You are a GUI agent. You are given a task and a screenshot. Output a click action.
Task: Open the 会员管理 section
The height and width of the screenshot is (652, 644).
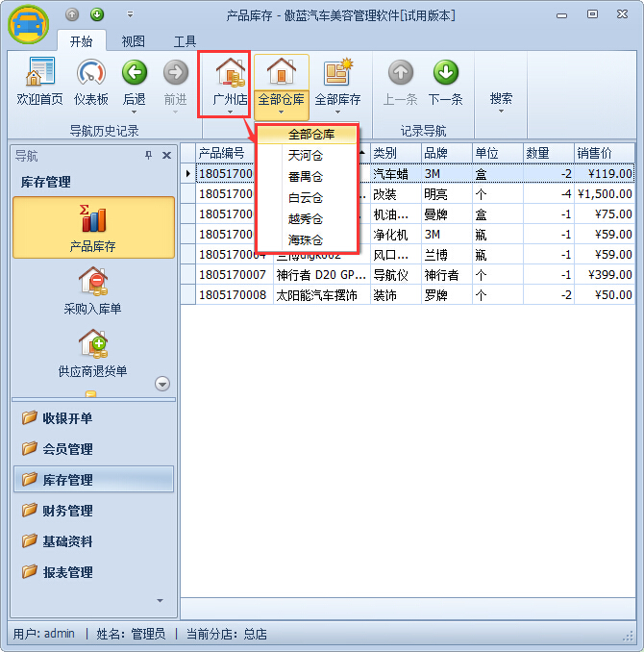(x=67, y=449)
